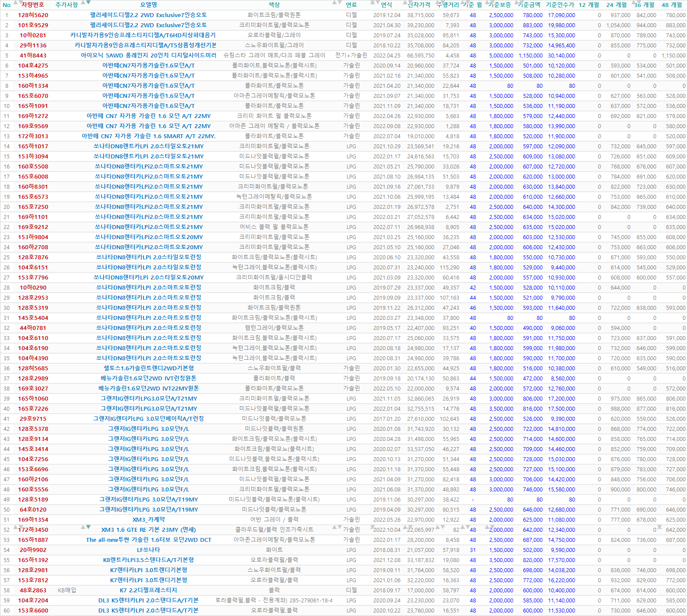
Task: Click the 모델명 column header
Action: [148, 5]
